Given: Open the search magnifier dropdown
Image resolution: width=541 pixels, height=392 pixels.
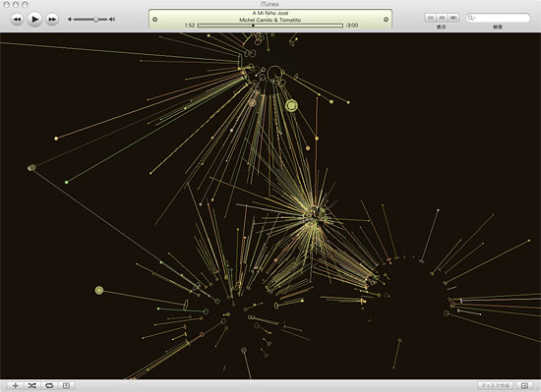Looking at the screenshot, I should (471, 18).
